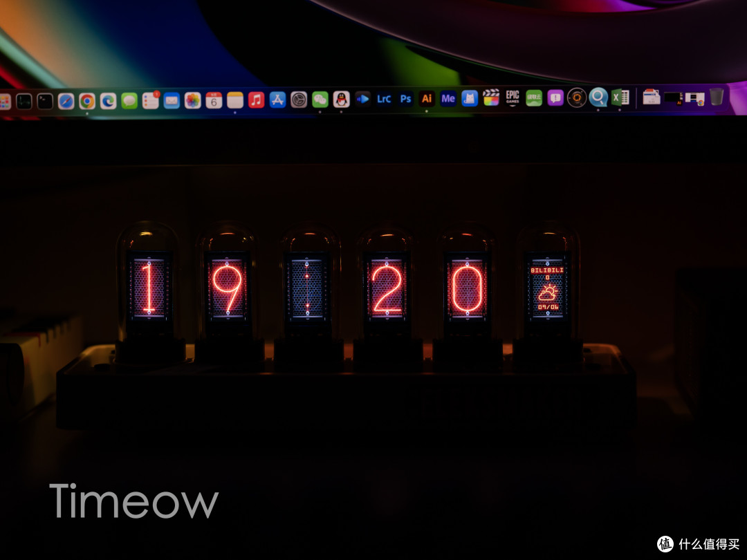Screen dimensions: 747x560
Task: Switch to WeChat in the Dock
Action: (320, 100)
